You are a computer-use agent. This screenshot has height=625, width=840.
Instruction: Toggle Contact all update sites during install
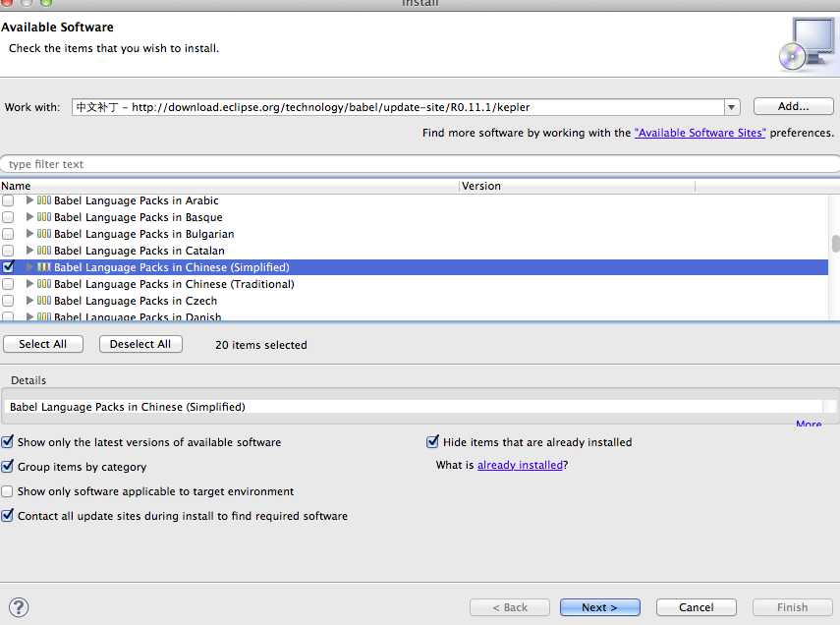tap(8, 516)
